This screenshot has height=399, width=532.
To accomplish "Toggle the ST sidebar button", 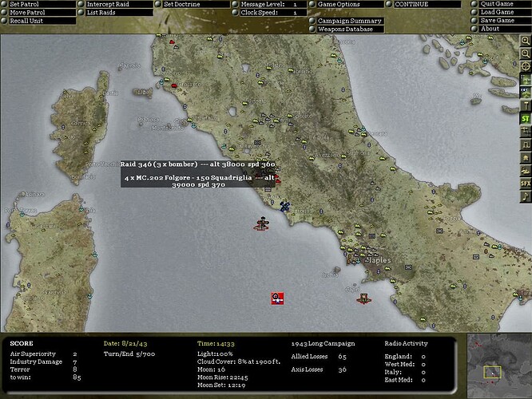I will 526,118.
